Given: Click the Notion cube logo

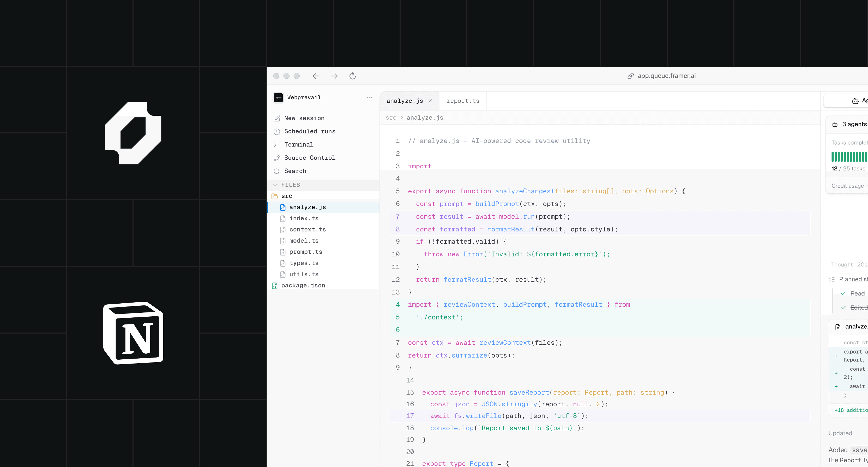Looking at the screenshot, I should tap(133, 333).
